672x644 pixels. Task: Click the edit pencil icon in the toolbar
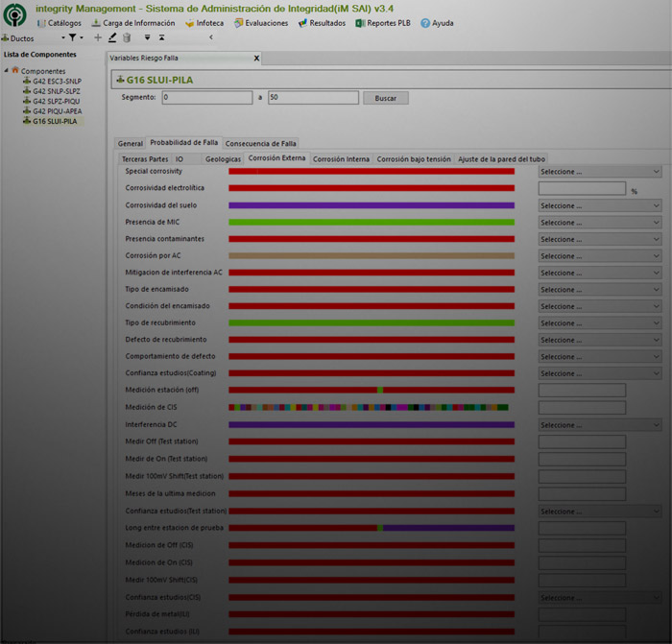coord(112,37)
